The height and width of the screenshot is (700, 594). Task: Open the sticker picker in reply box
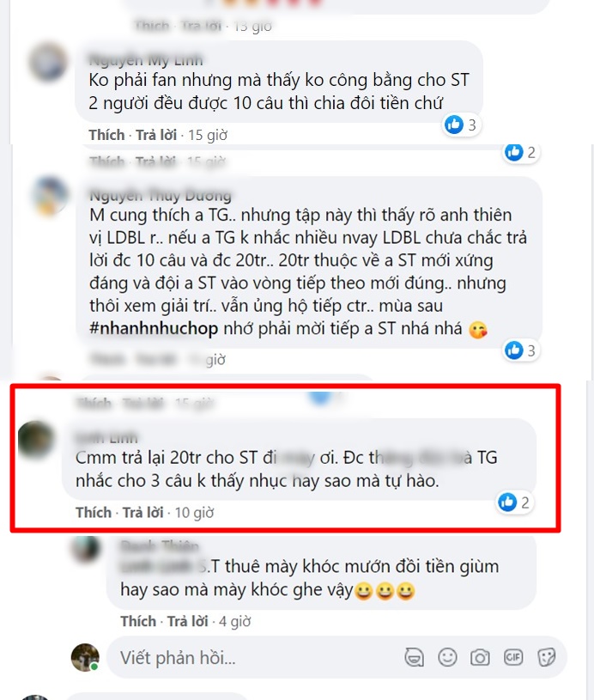546,657
